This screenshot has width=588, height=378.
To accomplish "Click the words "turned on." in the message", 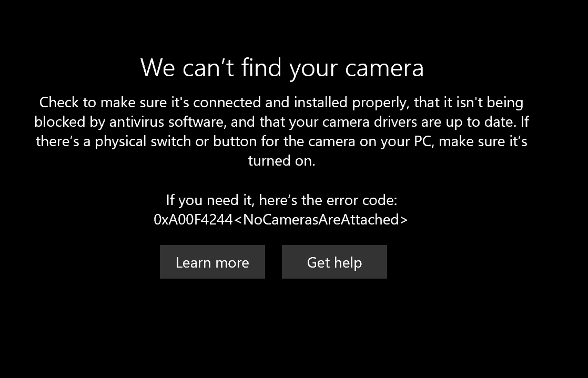I will [281, 161].
